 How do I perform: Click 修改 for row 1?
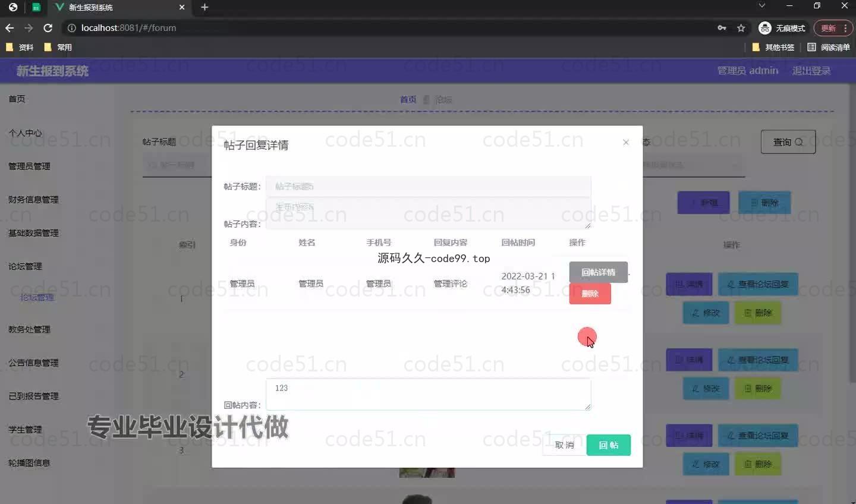click(x=706, y=313)
